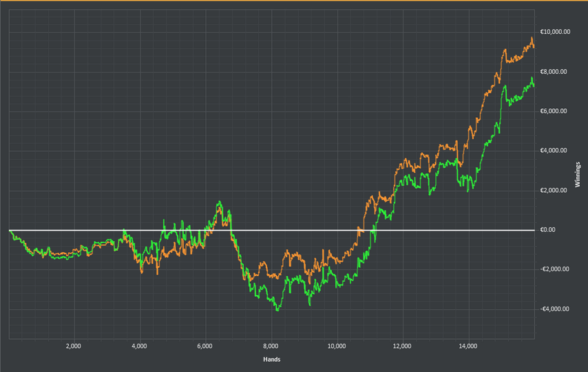Click the green line's lowest point
The width and height of the screenshot is (588, 372).
(x=277, y=310)
